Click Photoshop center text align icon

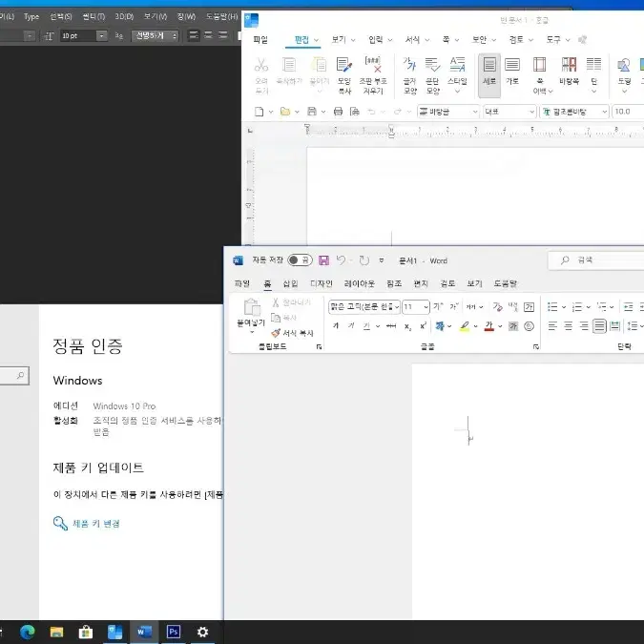[x=208, y=35]
